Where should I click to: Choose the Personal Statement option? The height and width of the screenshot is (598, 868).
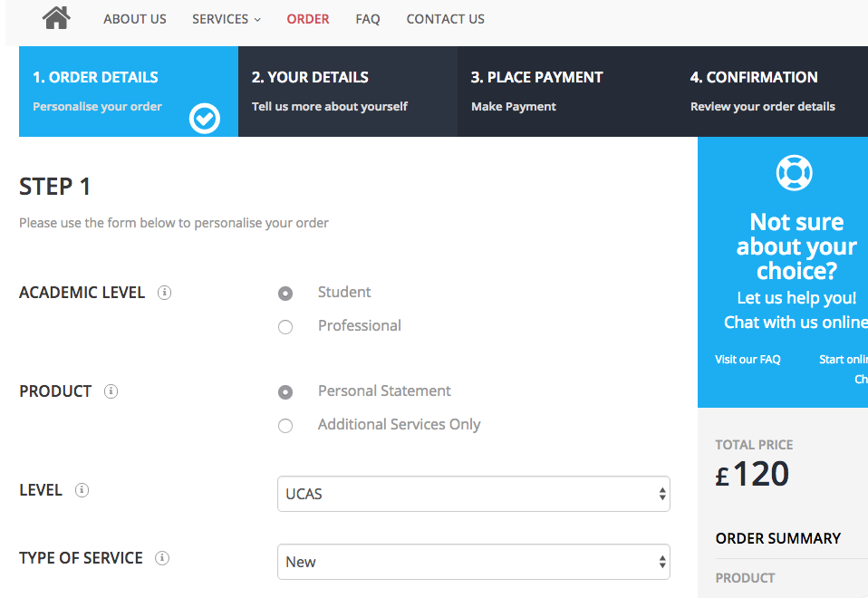coord(285,392)
